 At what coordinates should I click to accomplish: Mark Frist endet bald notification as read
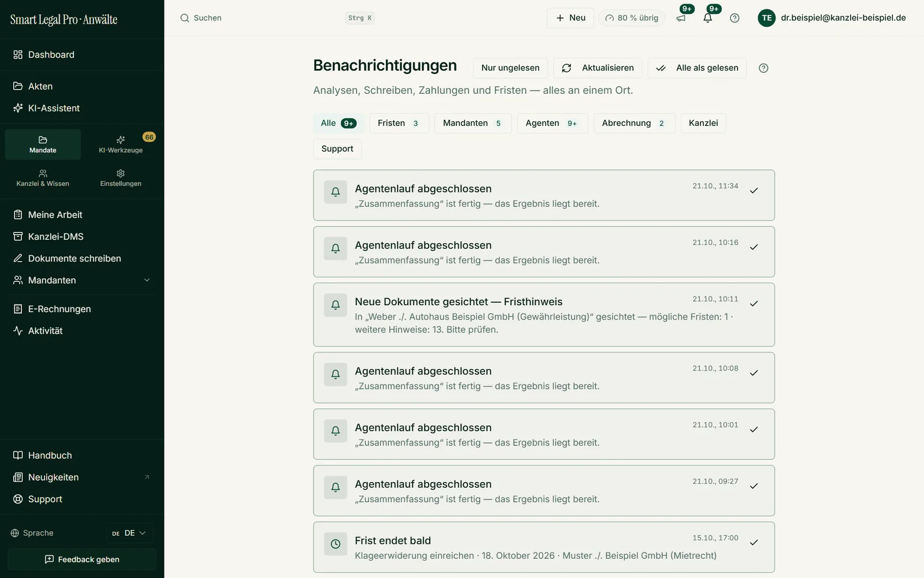(x=754, y=543)
